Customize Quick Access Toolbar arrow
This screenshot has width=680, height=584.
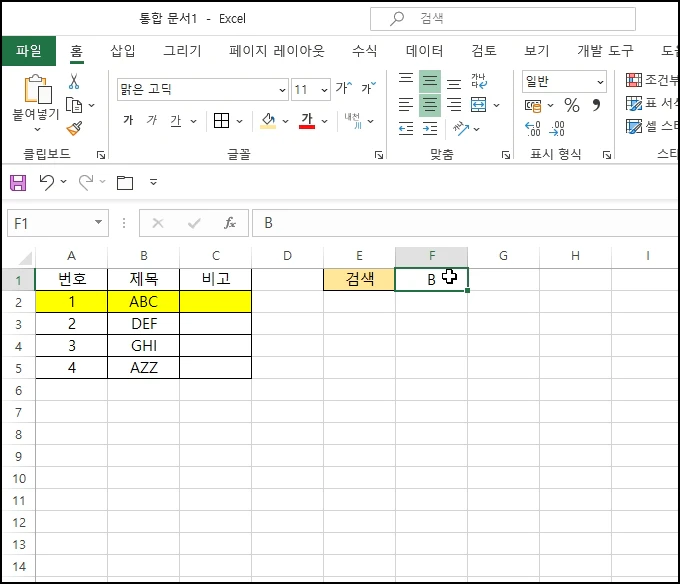tap(153, 182)
